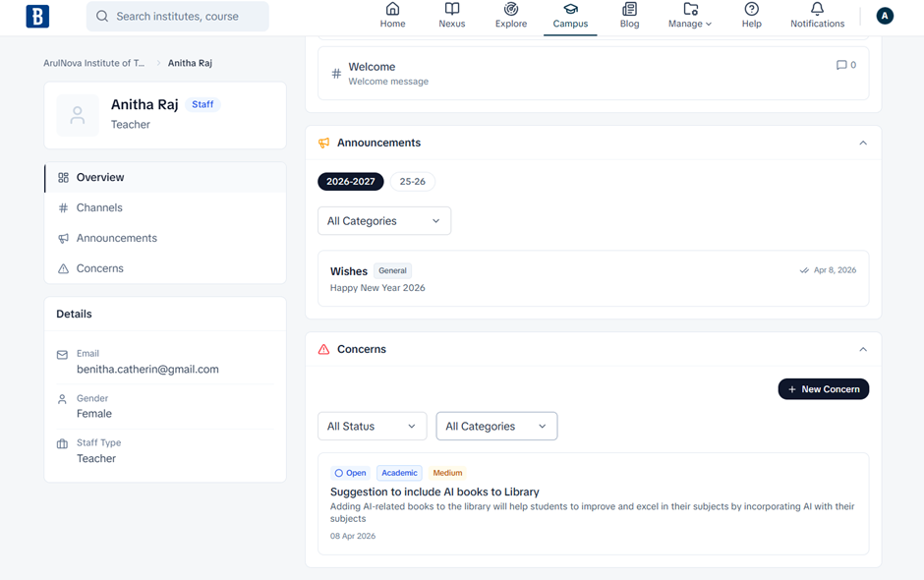Open the Nexus book icon
The image size is (924, 580).
[x=452, y=10]
